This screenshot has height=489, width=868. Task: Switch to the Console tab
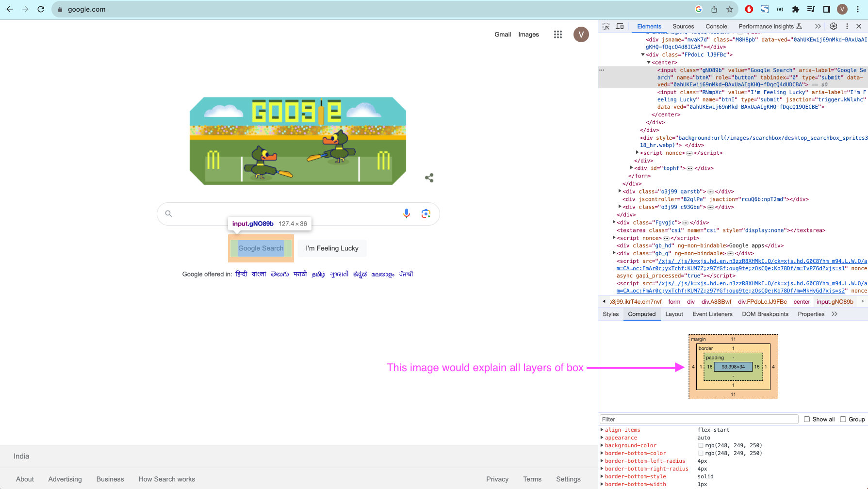716,26
